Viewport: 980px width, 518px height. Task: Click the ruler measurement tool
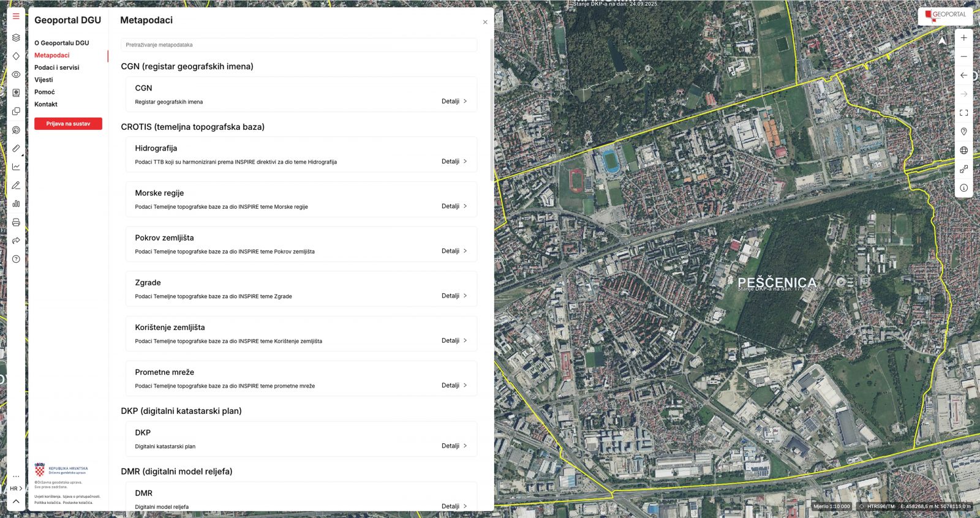[16, 148]
